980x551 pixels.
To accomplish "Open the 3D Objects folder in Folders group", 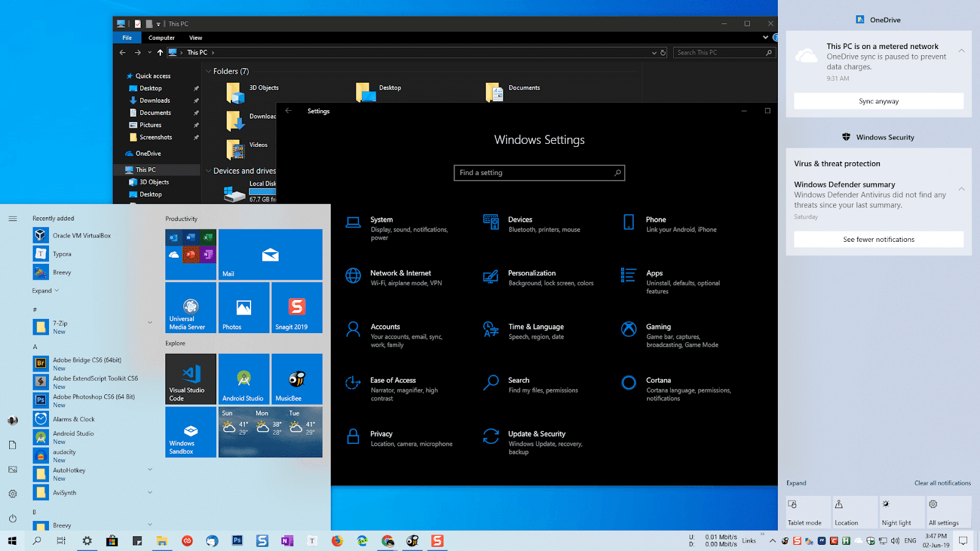I will click(254, 92).
